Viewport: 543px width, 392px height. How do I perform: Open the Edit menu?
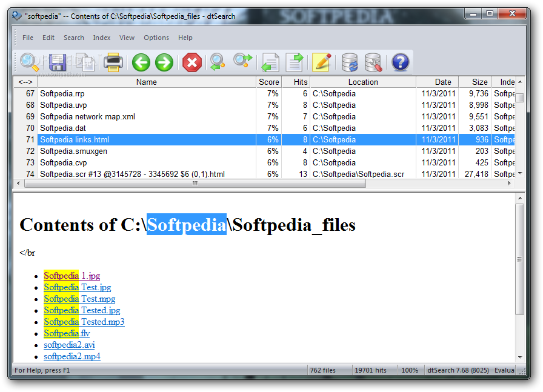click(48, 38)
